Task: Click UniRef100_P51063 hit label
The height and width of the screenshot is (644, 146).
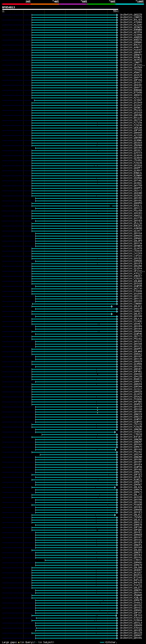Action: (131, 110)
